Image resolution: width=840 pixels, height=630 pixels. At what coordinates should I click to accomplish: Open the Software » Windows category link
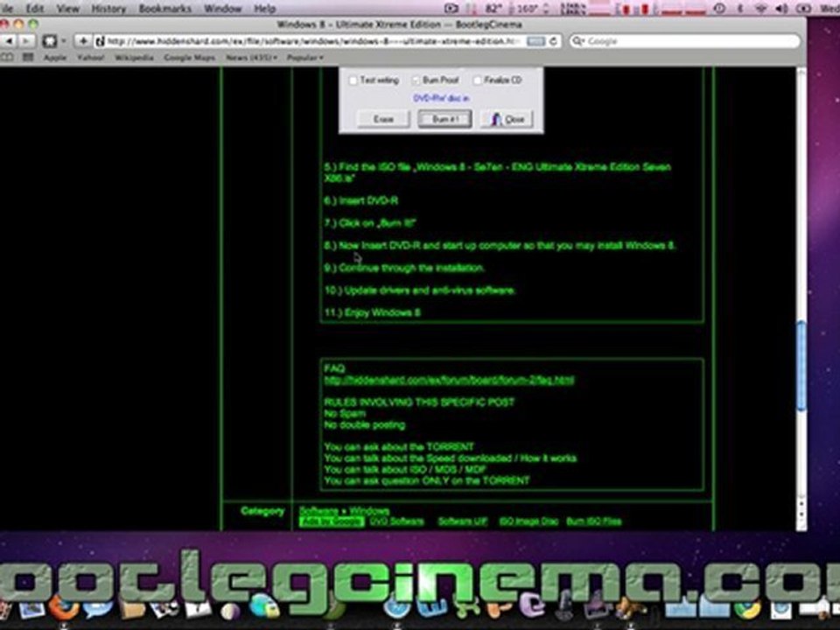point(344,510)
